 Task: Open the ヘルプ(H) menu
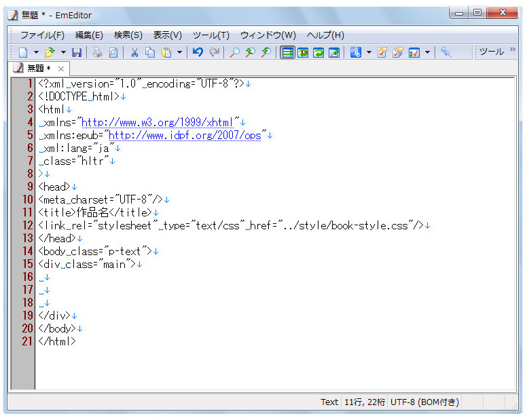[x=325, y=35]
